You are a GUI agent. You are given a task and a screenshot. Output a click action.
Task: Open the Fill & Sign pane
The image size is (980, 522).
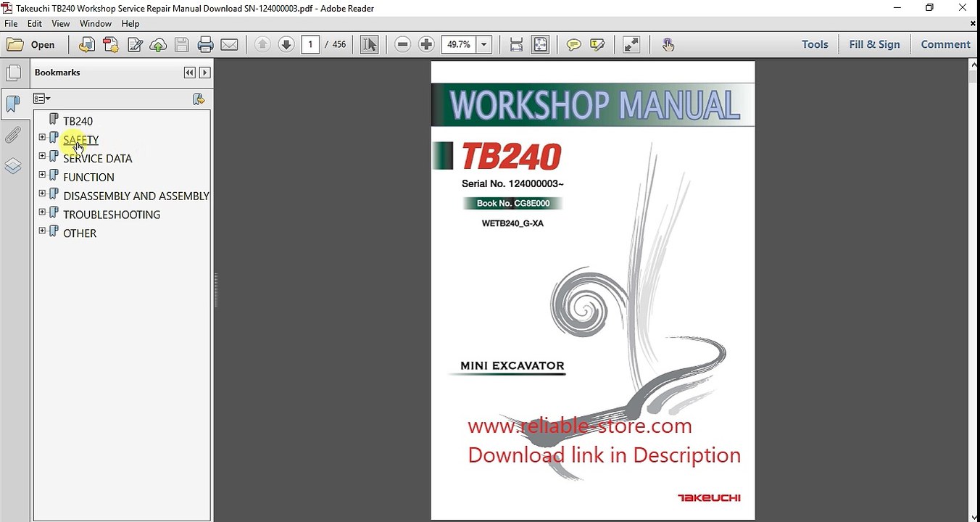coord(874,44)
